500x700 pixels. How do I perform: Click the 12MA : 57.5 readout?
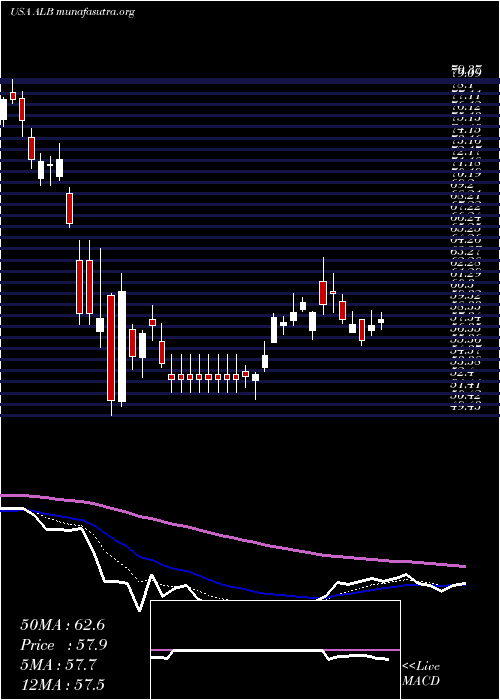tap(62, 685)
